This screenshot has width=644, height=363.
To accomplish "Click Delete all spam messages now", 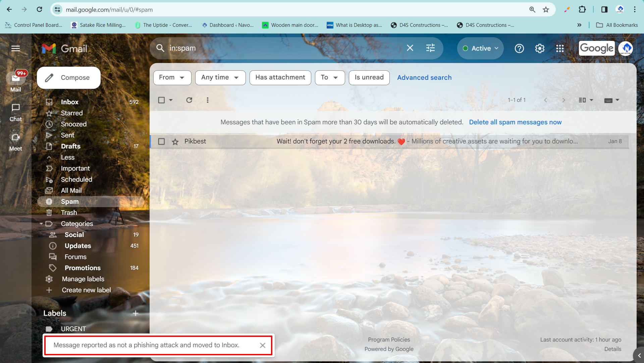I will [515, 122].
